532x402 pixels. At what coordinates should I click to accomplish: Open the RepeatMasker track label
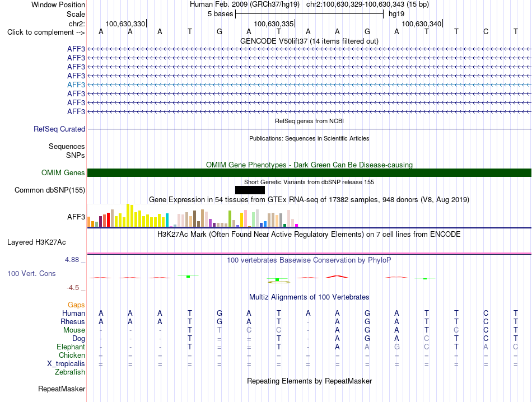point(62,389)
